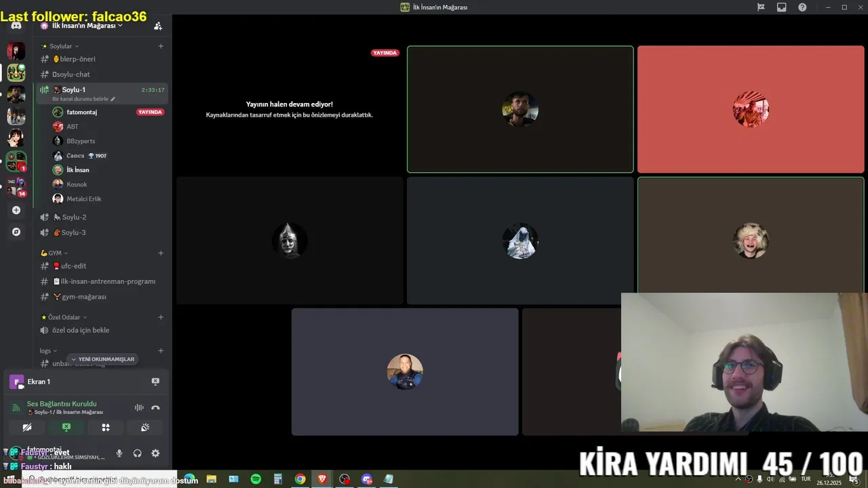
Task: Open server folder with 14 badge
Action: point(16,186)
